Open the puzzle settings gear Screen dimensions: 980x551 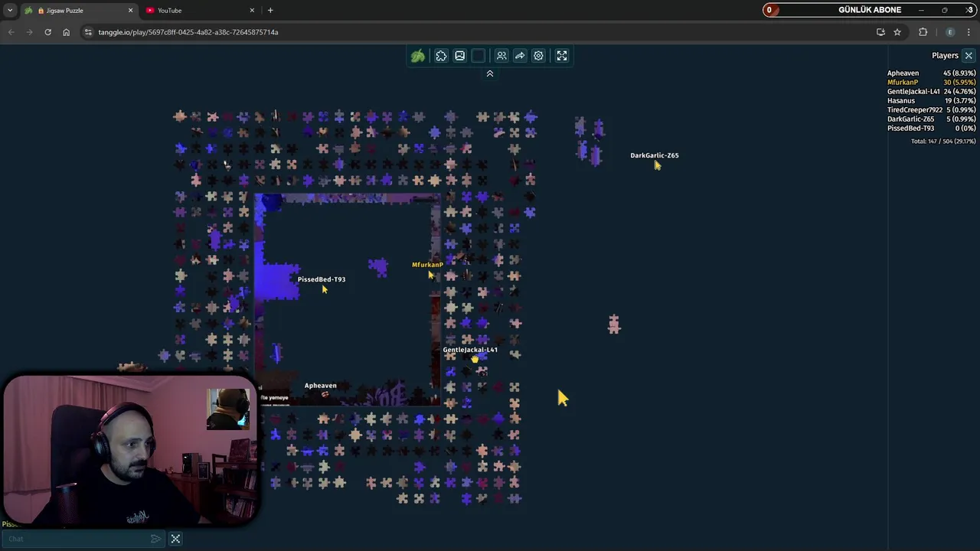tap(538, 56)
